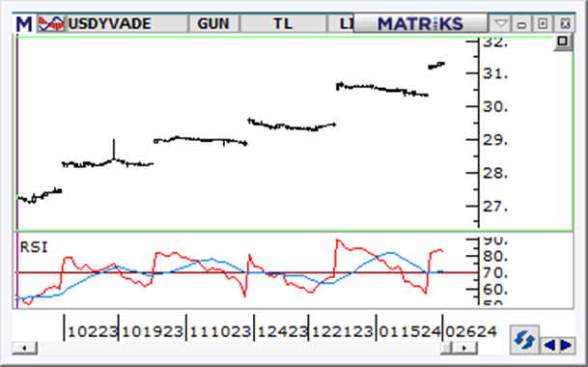Viewport: 588px width, 367px height.
Task: Click the horizontal scrollbar right arrow
Action: (x=464, y=348)
